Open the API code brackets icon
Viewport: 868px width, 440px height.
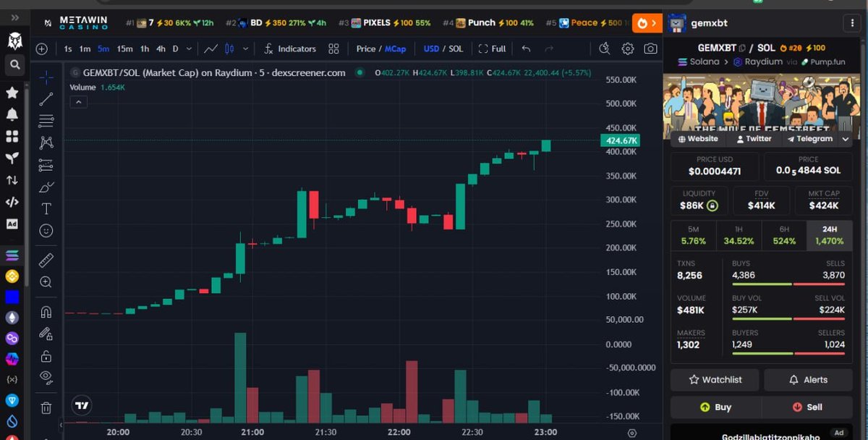[x=12, y=202]
